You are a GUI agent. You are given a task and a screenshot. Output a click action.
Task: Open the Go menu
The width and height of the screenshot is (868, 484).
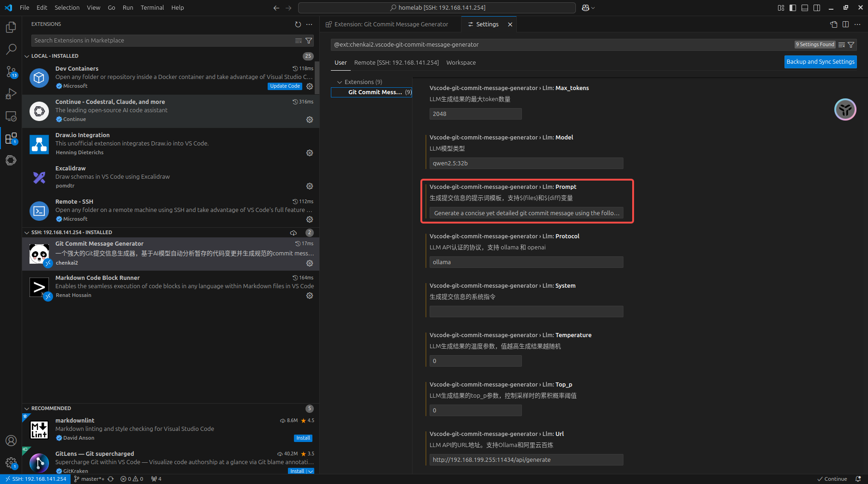pos(111,7)
